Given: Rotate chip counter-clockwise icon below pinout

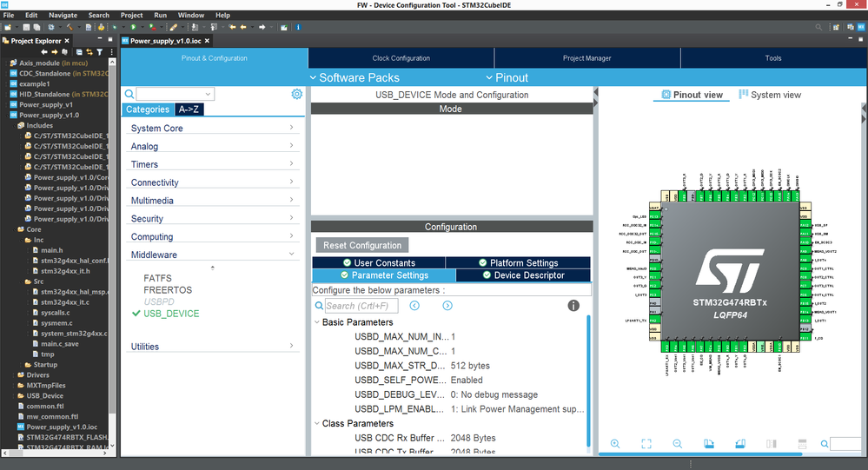Looking at the screenshot, I should click(740, 443).
